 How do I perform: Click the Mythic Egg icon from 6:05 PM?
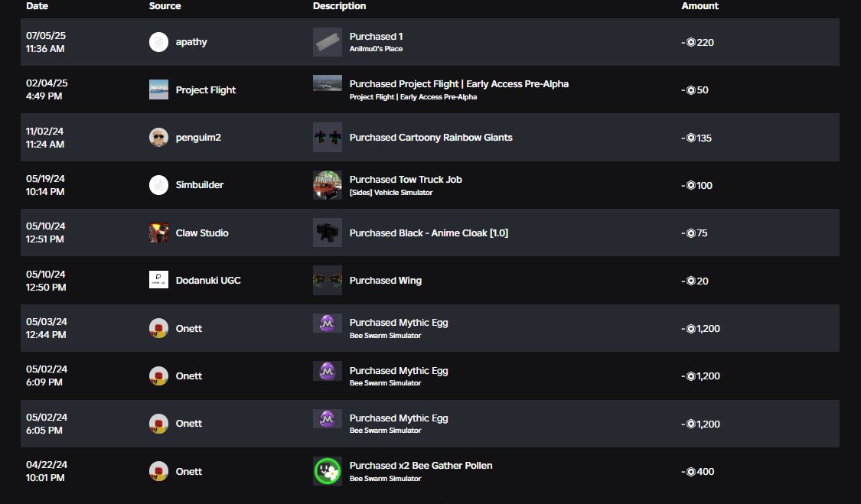pos(328,418)
